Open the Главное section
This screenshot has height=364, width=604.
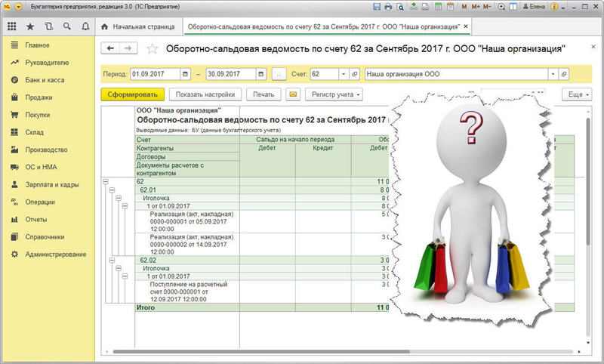[x=37, y=45]
